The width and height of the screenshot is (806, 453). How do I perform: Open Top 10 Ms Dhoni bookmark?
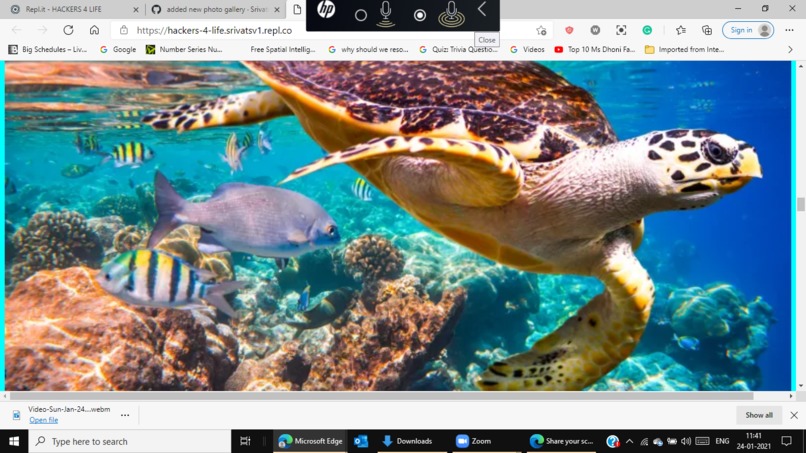click(595, 49)
